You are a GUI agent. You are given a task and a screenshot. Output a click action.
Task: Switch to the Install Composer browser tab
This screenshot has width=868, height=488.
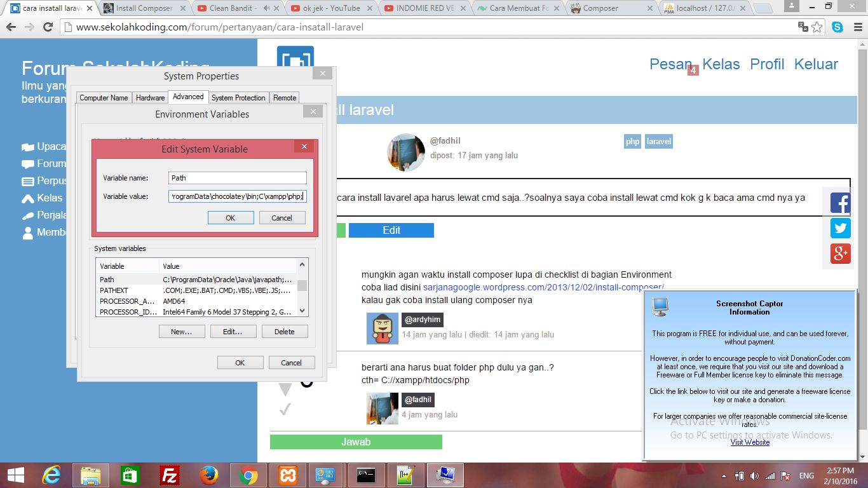click(x=144, y=8)
